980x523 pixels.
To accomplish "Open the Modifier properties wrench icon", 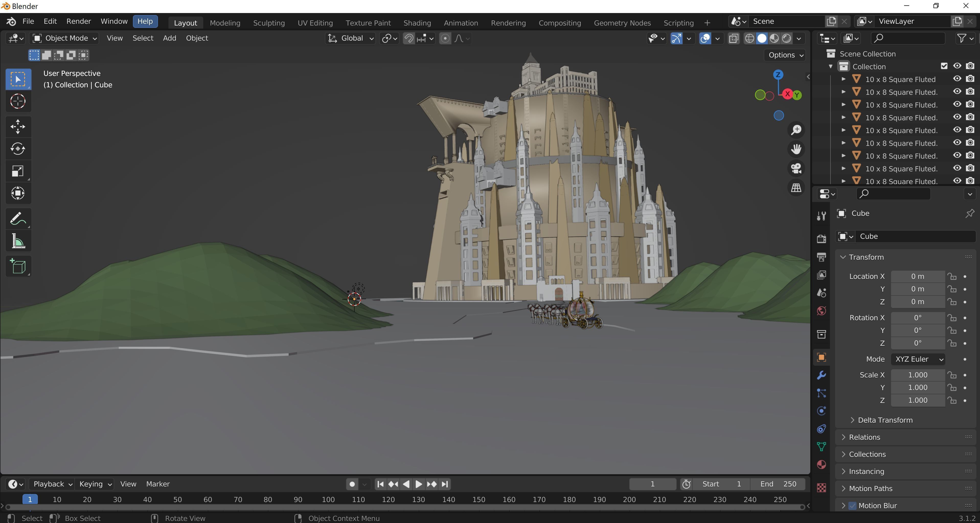I will 821,376.
